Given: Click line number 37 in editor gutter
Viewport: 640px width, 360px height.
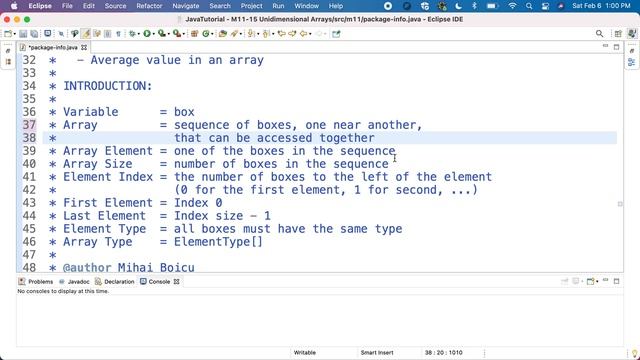Looking at the screenshot, I should click(x=29, y=124).
